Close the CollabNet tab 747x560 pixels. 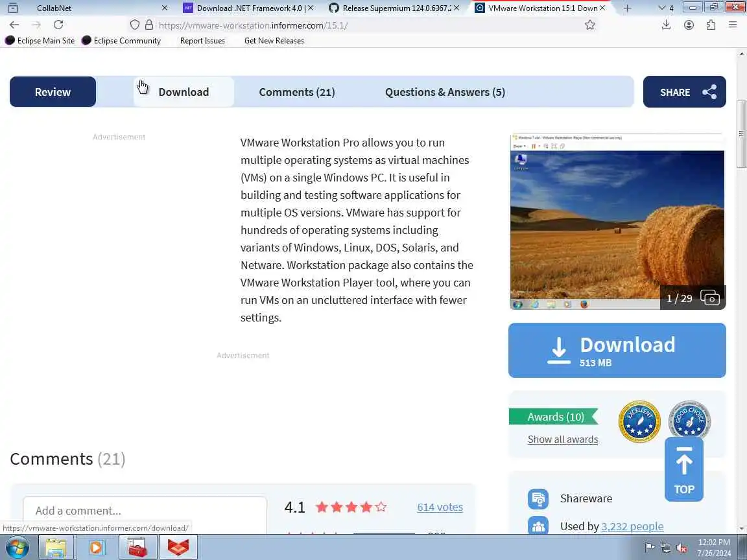tap(164, 8)
